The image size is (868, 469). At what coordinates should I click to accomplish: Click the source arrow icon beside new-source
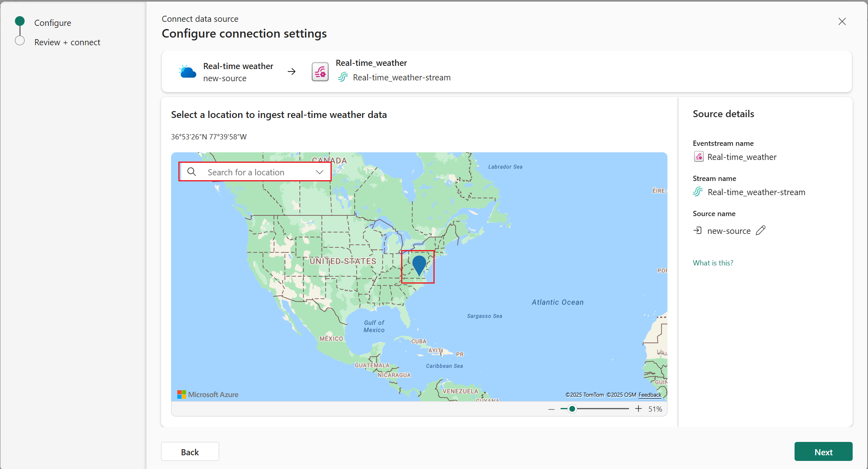[x=698, y=230]
